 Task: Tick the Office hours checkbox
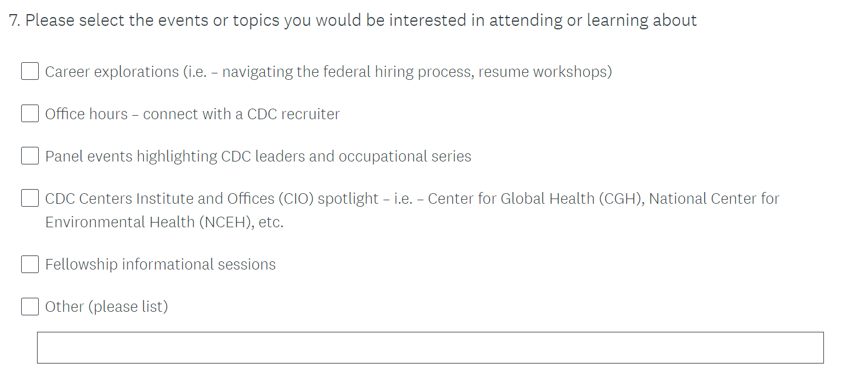(x=30, y=114)
